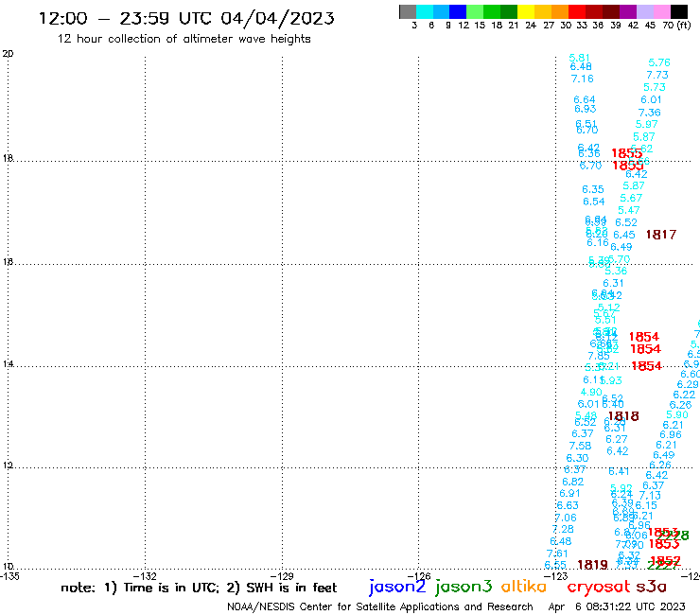Viewport: 700px width, 615px height.
Task: Select the 7.58 wave height reading
Action: 580,446
